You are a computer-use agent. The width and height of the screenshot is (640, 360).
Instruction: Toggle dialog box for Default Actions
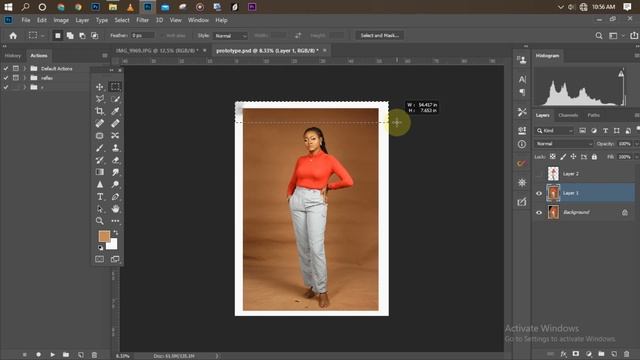(x=16, y=68)
